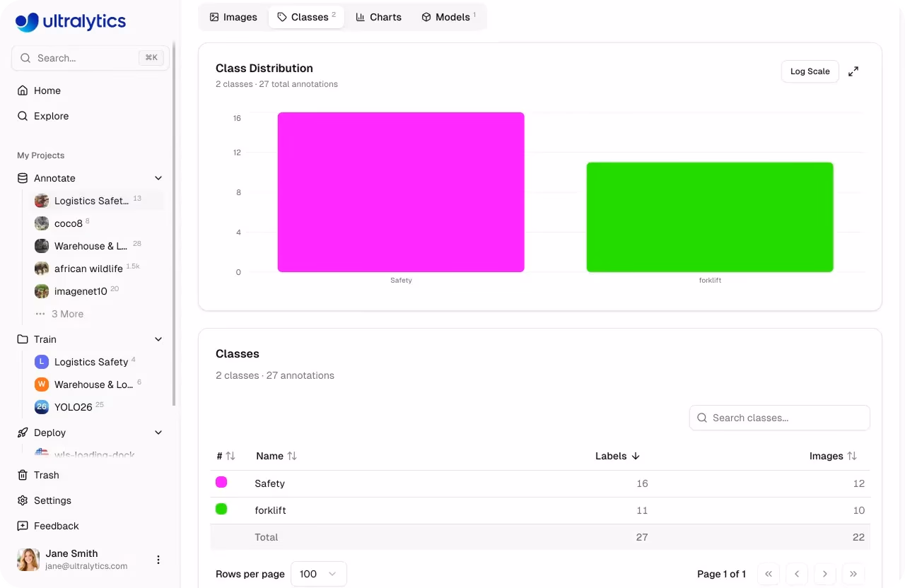Image resolution: width=905 pixels, height=588 pixels.
Task: Click the Settings gear icon
Action: click(x=23, y=500)
